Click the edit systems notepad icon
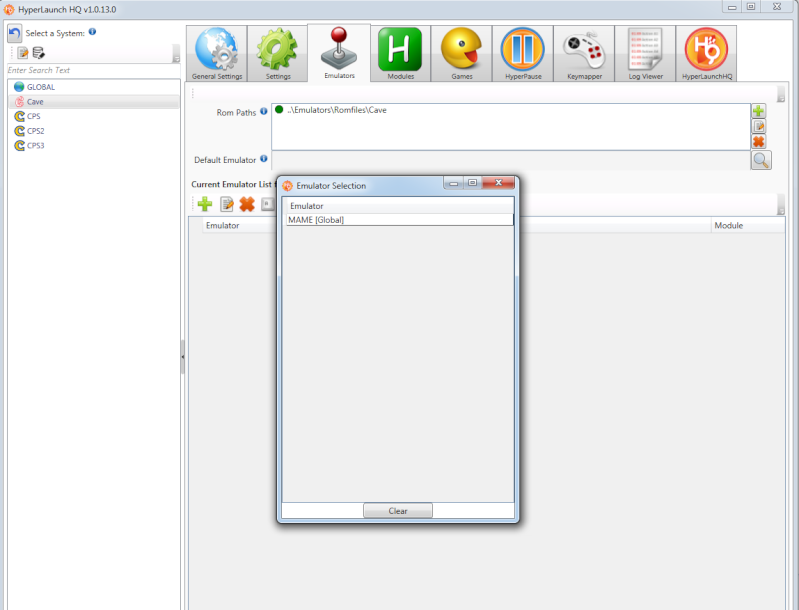The width and height of the screenshot is (799, 610). tap(23, 52)
